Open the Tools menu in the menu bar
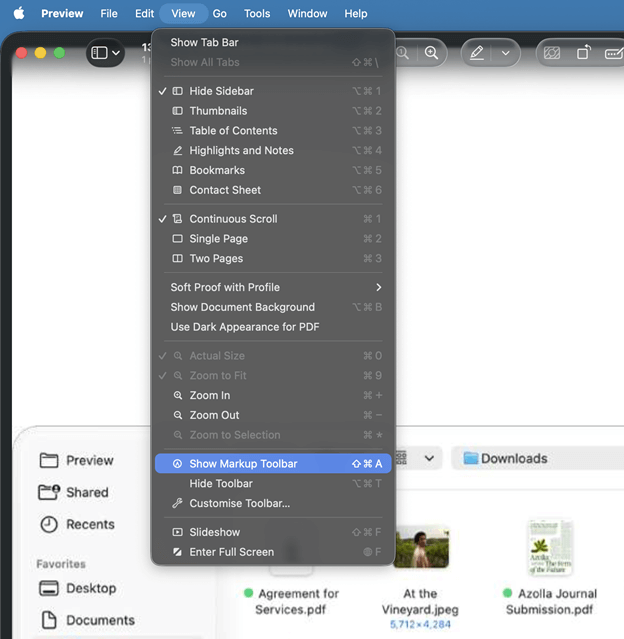 point(257,14)
